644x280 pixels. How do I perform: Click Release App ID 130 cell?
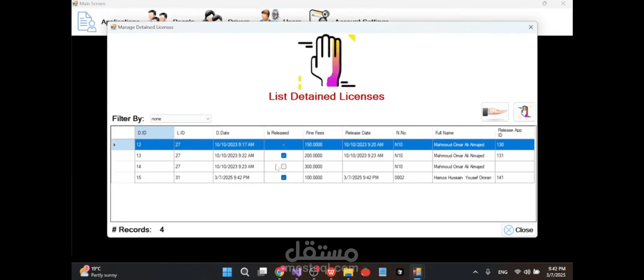(515, 145)
